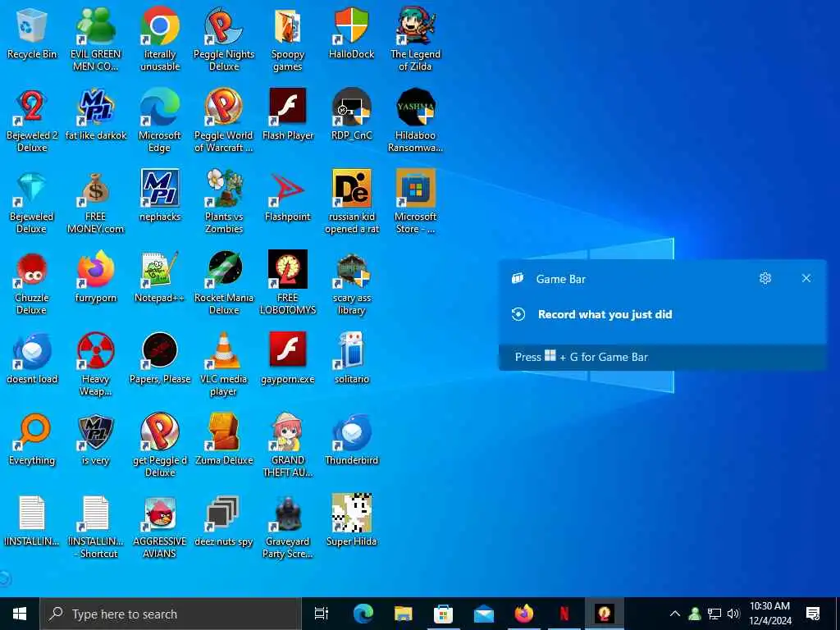This screenshot has width=840, height=630.
Task: Click 'Press Win + G for Game Bar'
Action: coord(582,357)
